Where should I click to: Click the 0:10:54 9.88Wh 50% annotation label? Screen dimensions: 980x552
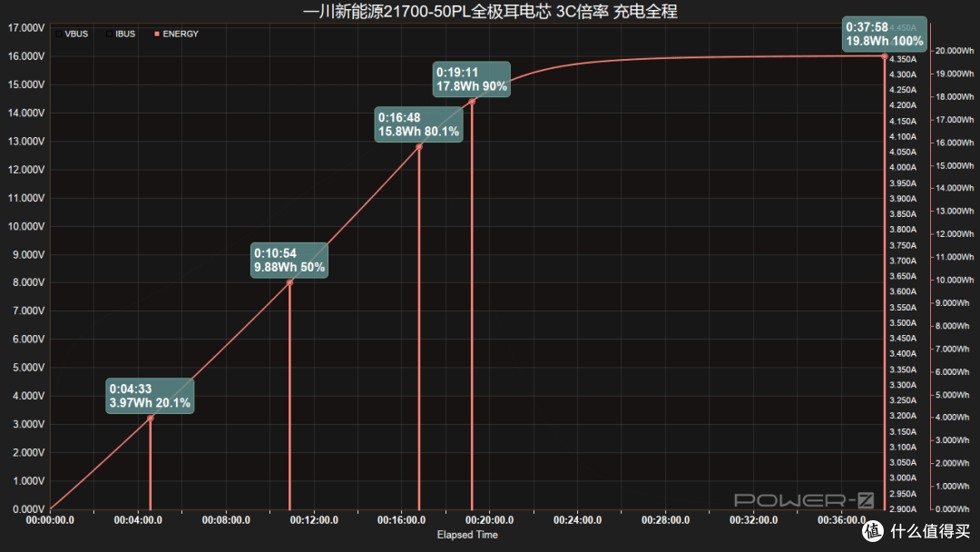click(x=289, y=260)
